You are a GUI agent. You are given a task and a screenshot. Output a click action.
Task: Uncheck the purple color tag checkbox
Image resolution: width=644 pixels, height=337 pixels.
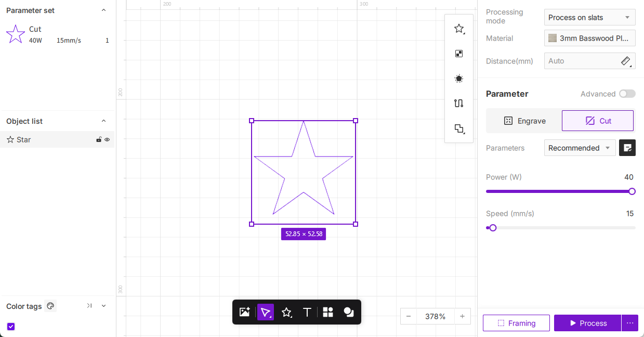coord(11,327)
